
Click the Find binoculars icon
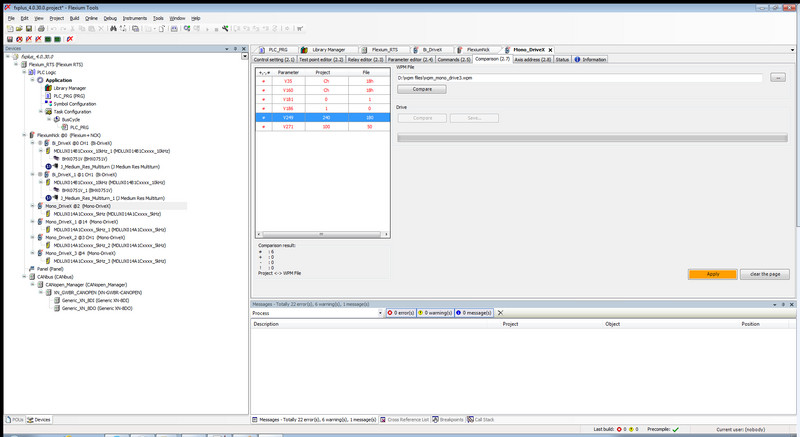tap(114, 28)
